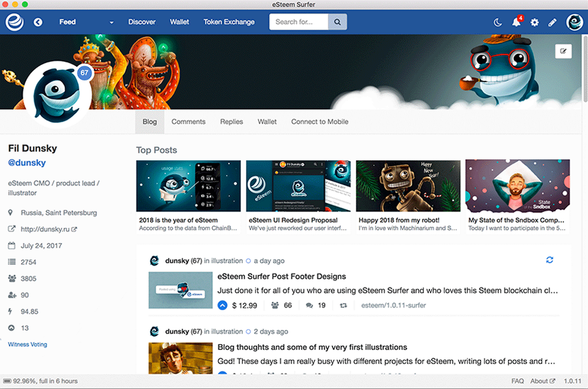The height and width of the screenshot is (389, 588).
Task: Click the eSteem logo in navbar
Action: pos(14,22)
